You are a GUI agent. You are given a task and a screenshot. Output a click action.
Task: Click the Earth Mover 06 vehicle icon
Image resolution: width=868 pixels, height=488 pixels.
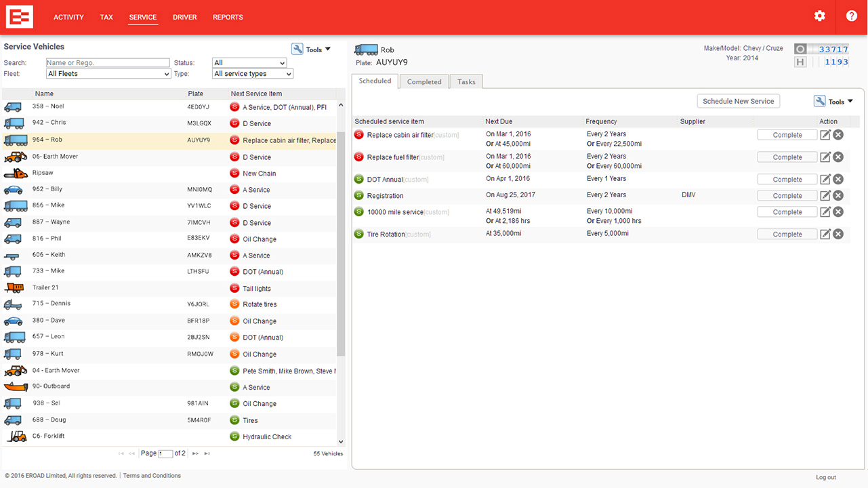click(16, 157)
